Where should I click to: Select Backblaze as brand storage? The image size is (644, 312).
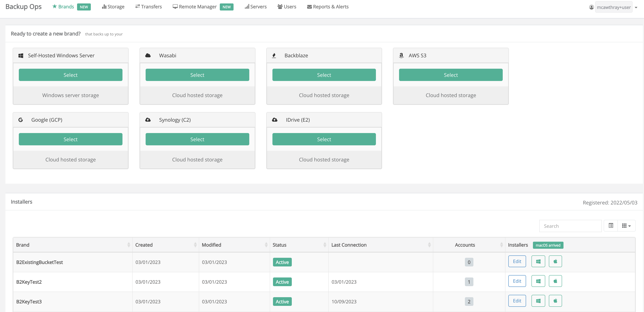coord(324,75)
